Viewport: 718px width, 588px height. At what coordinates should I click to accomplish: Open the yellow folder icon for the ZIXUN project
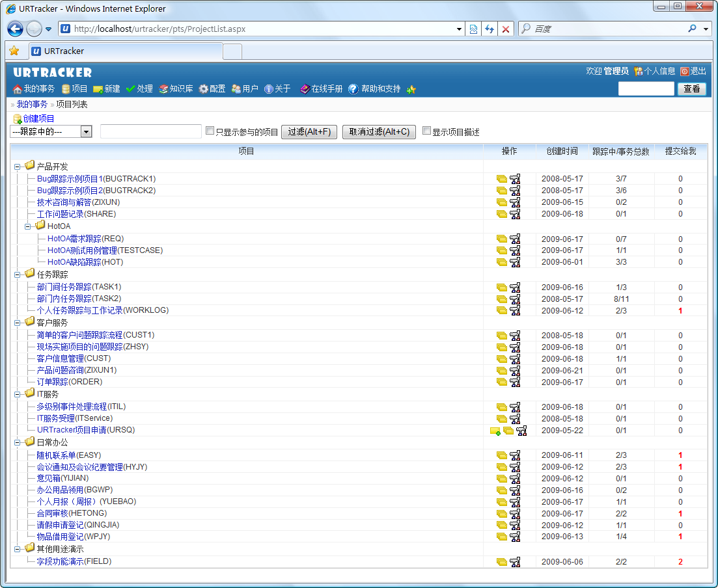click(x=502, y=202)
